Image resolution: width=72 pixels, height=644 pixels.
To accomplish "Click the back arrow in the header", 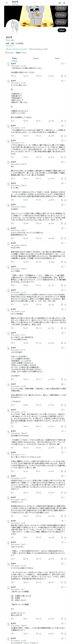I will 7,3.
